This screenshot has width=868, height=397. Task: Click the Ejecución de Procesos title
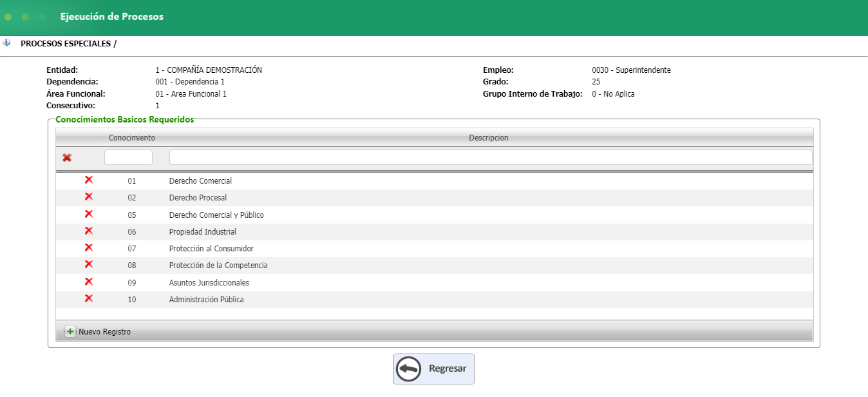112,17
